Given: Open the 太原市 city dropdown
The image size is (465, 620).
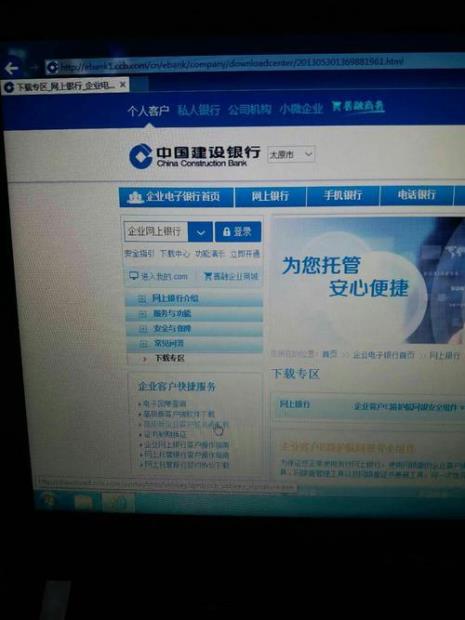Looking at the screenshot, I should click(x=291, y=154).
